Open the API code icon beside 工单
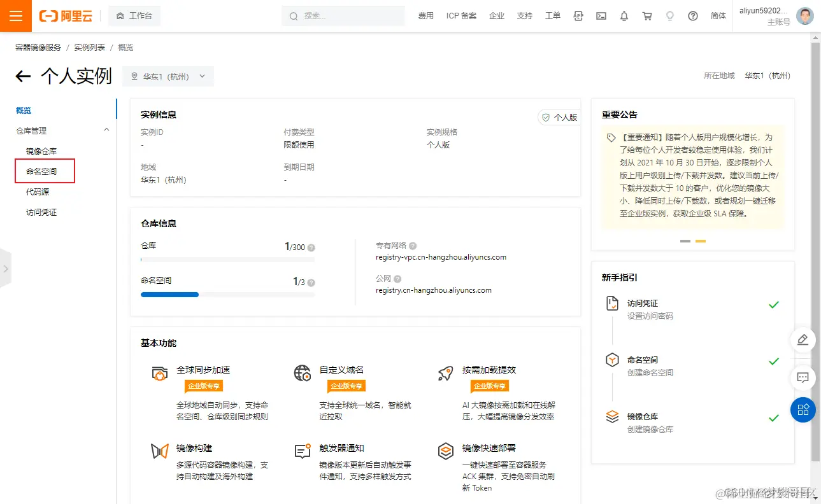 click(578, 16)
